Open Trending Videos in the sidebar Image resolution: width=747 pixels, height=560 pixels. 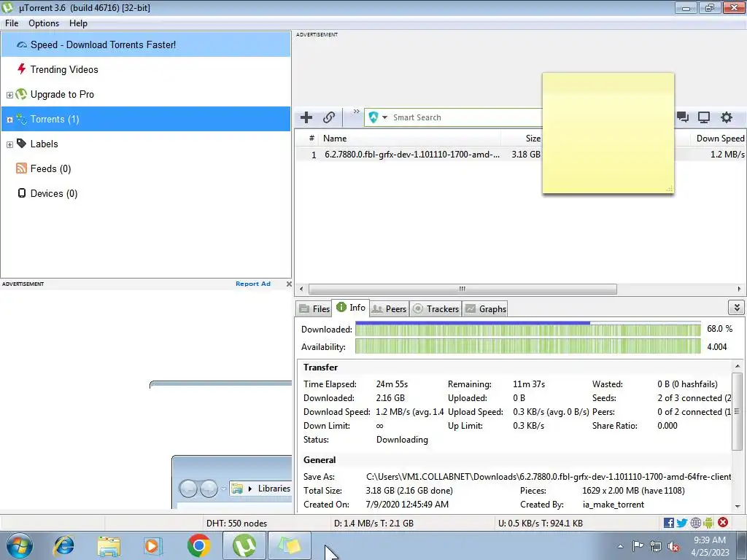(x=64, y=69)
